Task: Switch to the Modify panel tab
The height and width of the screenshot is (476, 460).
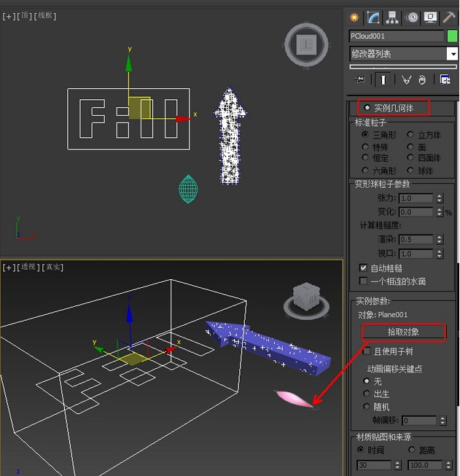Action: pos(373,17)
